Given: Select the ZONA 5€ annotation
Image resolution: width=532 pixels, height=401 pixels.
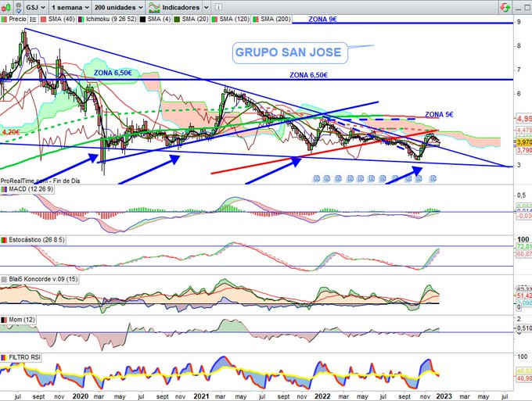Looking at the screenshot, I should (439, 115).
